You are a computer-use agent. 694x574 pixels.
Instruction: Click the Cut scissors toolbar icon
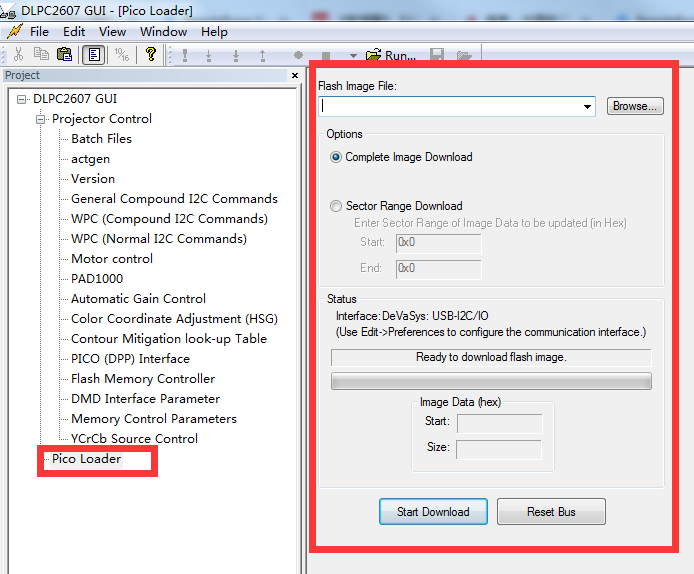point(19,55)
